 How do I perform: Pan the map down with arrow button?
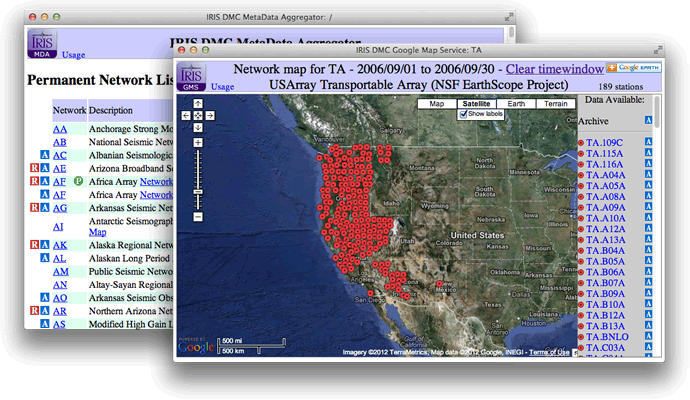click(198, 128)
